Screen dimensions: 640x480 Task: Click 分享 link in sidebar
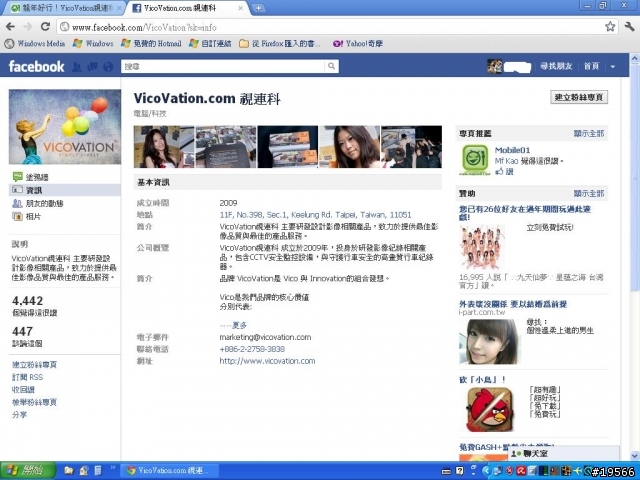coord(20,415)
